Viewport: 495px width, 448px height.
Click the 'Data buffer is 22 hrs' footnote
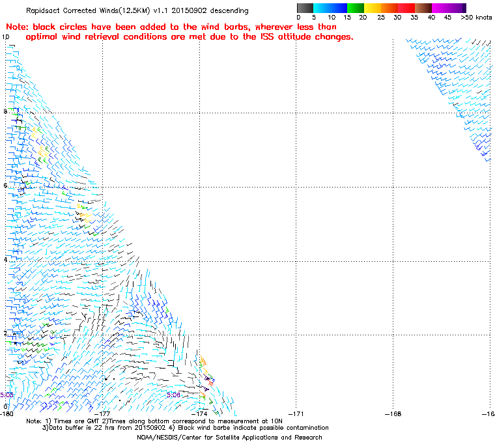click(186, 428)
